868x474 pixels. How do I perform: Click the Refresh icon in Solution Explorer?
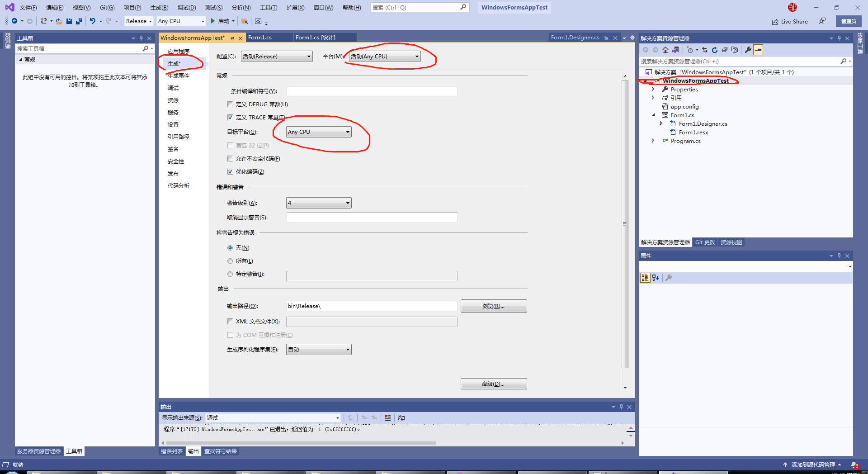715,50
